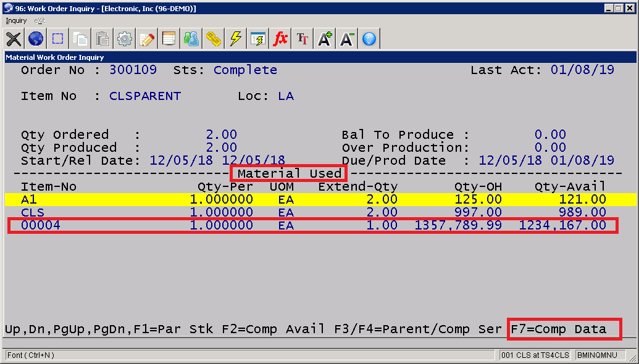Click the F7=Comp Data function hint
Viewport: 639px width, 364px height.
point(558,329)
